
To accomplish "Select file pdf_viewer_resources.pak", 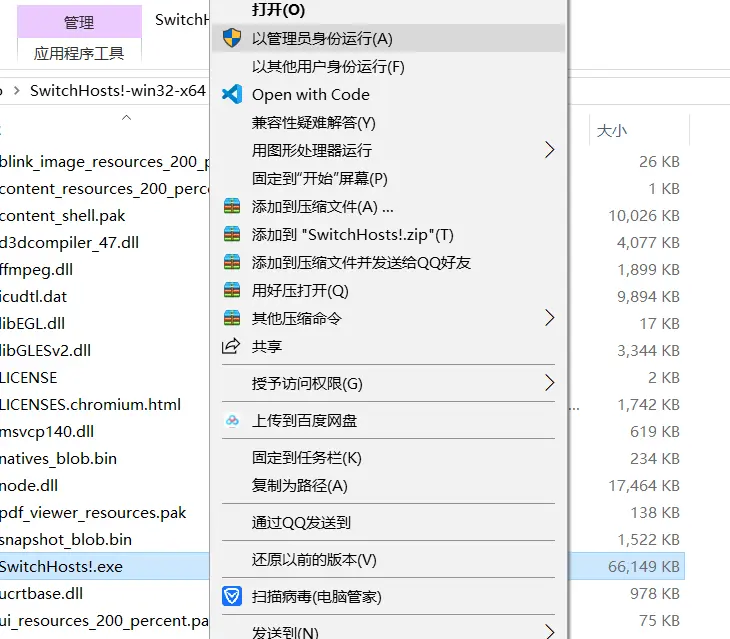I will coord(93,512).
